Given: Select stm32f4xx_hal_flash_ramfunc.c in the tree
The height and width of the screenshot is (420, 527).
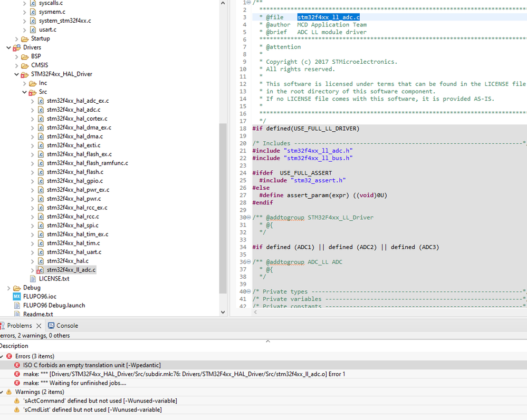Looking at the screenshot, I should (88, 163).
